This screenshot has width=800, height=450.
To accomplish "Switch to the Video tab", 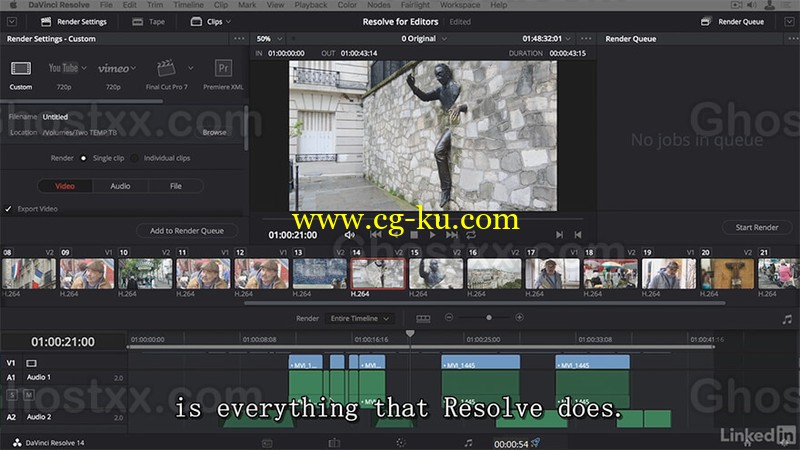I will pyautogui.click(x=65, y=186).
